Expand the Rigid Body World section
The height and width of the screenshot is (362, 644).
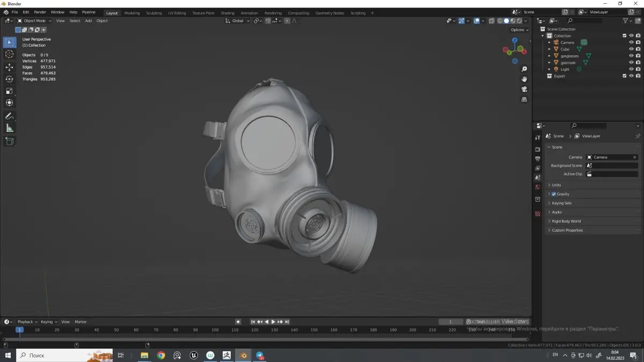tap(566, 221)
